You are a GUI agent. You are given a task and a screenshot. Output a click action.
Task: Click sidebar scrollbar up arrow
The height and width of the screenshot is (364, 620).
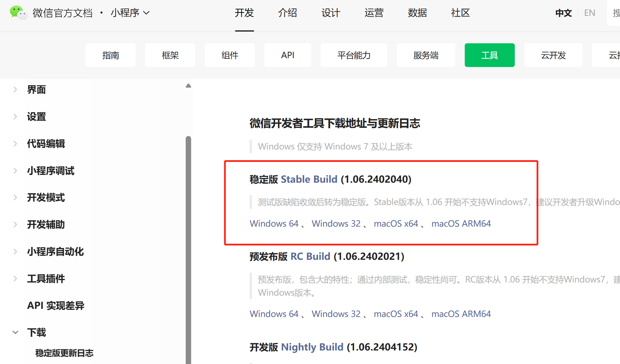pyautogui.click(x=188, y=86)
